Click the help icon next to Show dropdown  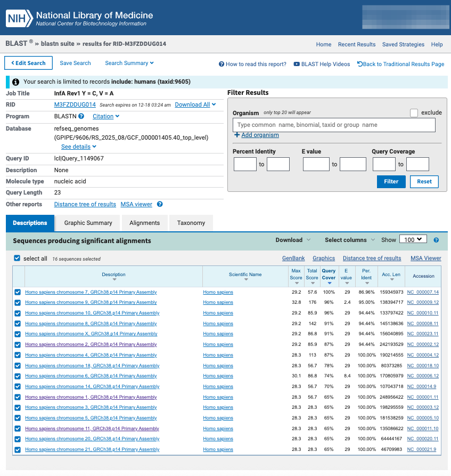coord(436,240)
